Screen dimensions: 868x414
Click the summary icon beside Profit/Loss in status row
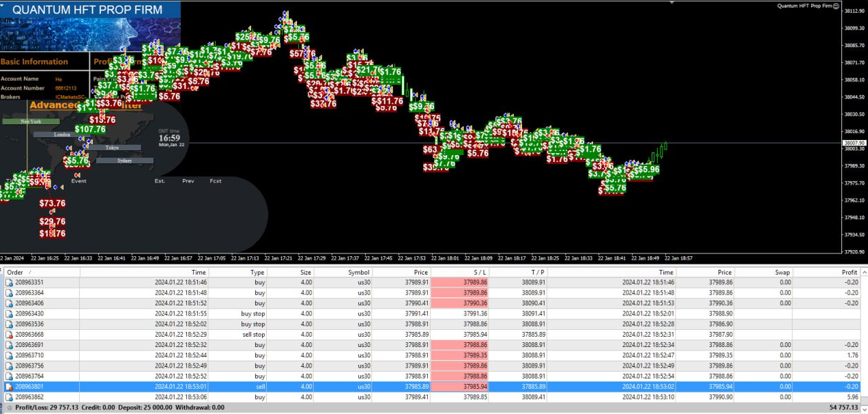[x=9, y=408]
